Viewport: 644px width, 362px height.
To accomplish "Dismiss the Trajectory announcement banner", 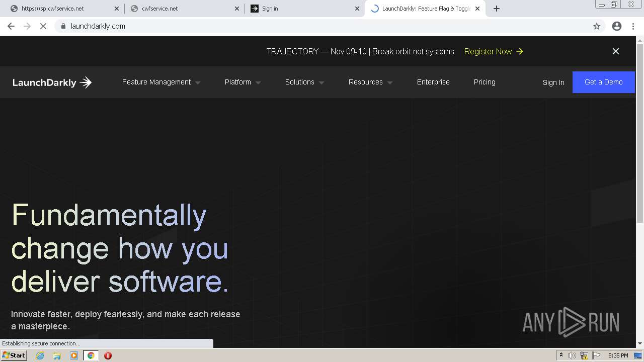I will click(616, 51).
